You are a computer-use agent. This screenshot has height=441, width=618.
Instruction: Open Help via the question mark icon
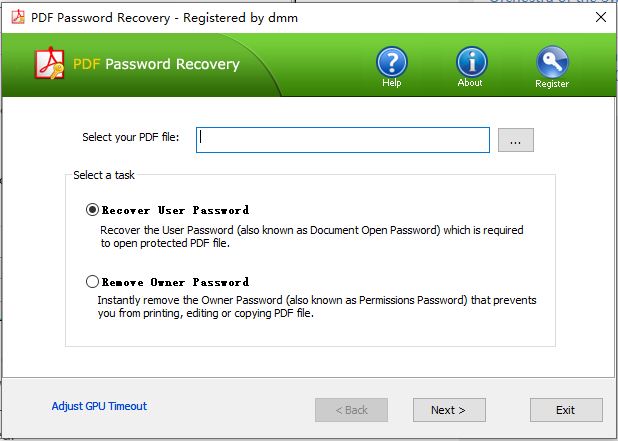pyautogui.click(x=391, y=63)
